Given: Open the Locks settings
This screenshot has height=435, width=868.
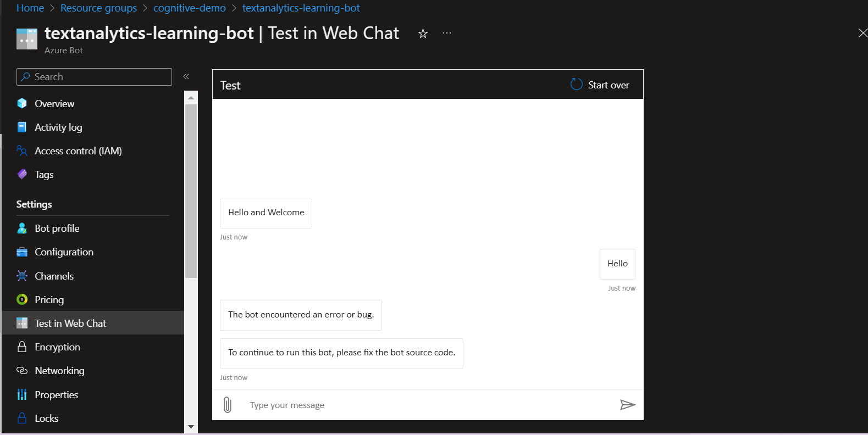Looking at the screenshot, I should click(93, 418).
